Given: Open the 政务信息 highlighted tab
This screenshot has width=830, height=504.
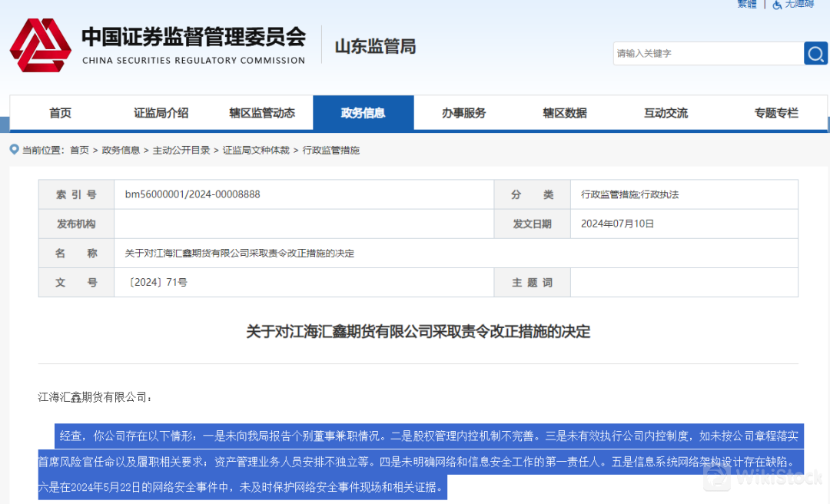Looking at the screenshot, I should click(x=363, y=113).
